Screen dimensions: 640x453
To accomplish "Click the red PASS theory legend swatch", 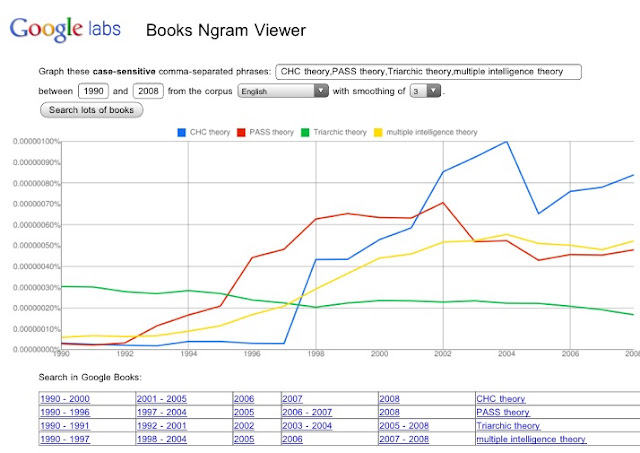I will pyautogui.click(x=241, y=132).
